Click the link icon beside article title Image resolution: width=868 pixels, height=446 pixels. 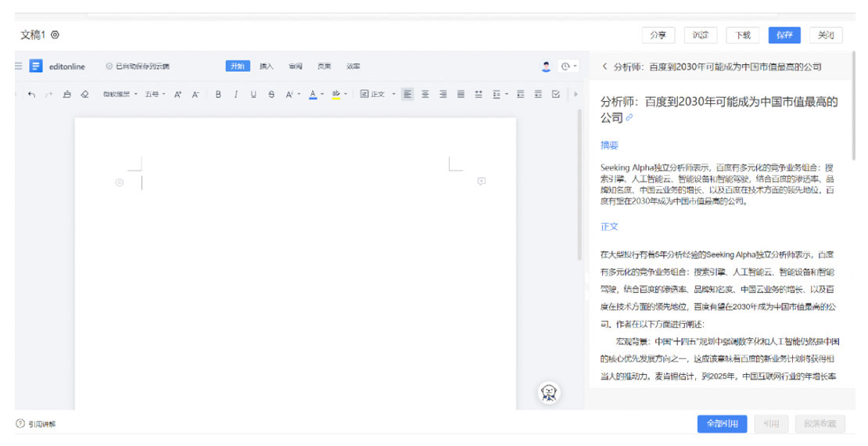pos(629,118)
